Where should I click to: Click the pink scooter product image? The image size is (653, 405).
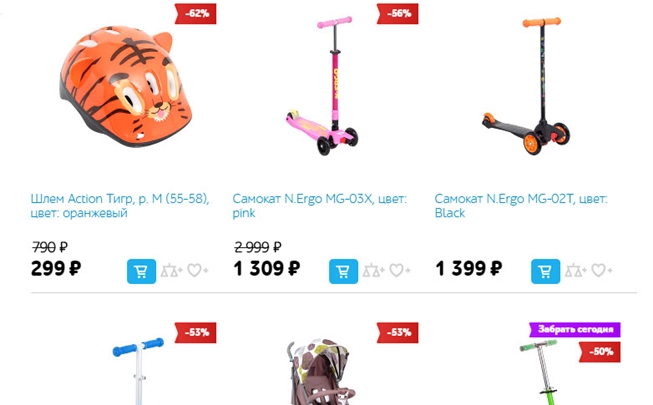[x=322, y=86]
